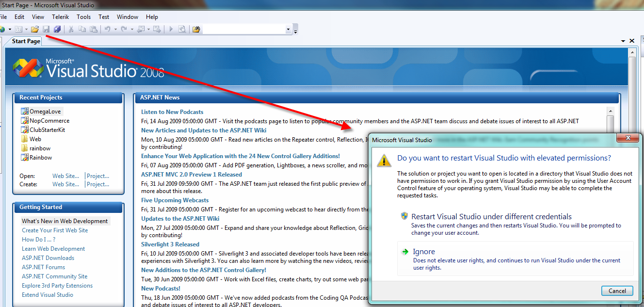
Task: Open the Window menu
Action: click(128, 17)
